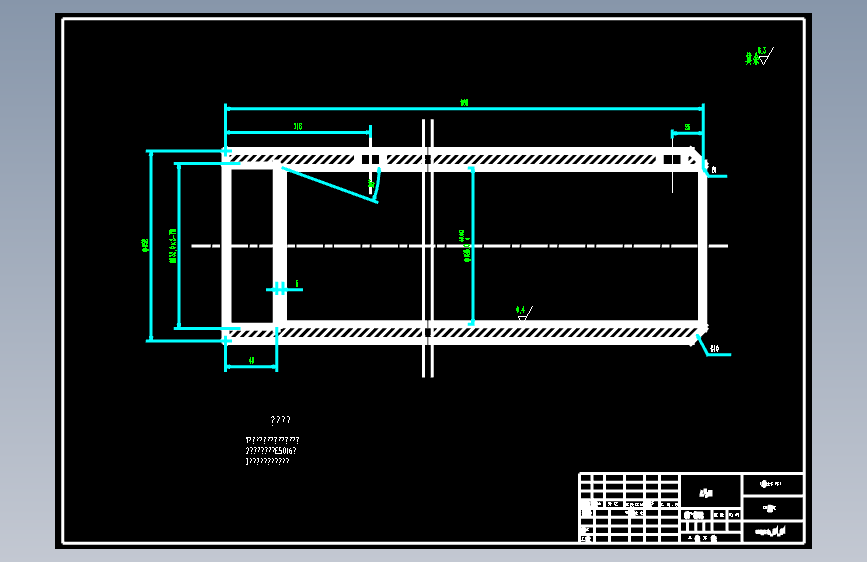Select the vertical thread dimension text left of the part
Screen dimensions: 867x562
click(x=173, y=246)
